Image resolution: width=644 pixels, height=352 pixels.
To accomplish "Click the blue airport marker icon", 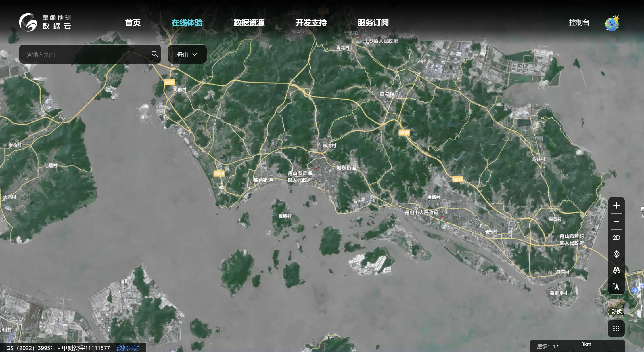I will (635, 290).
